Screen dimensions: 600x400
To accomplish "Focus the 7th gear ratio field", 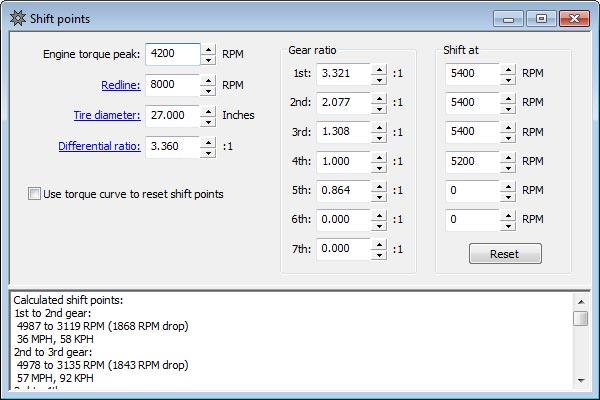I will click(344, 249).
